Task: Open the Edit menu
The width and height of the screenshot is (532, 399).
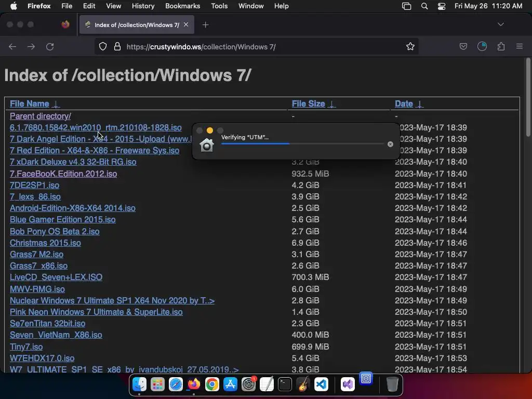Action: click(x=89, y=6)
